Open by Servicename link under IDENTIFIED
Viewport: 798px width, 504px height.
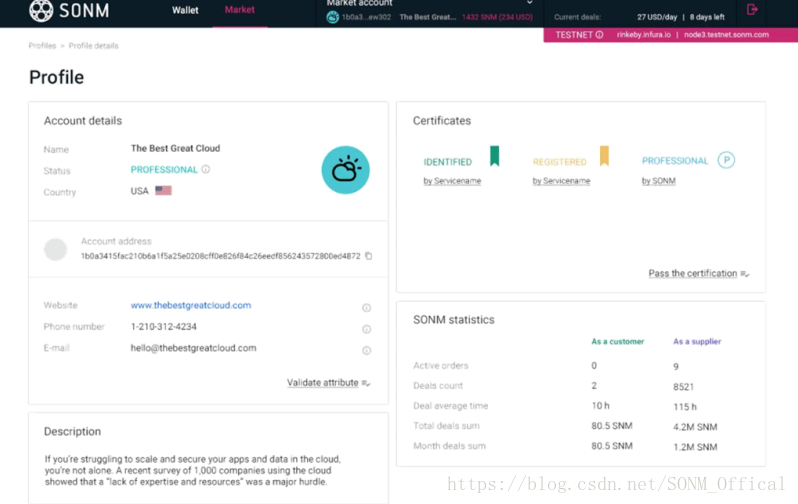[452, 181]
